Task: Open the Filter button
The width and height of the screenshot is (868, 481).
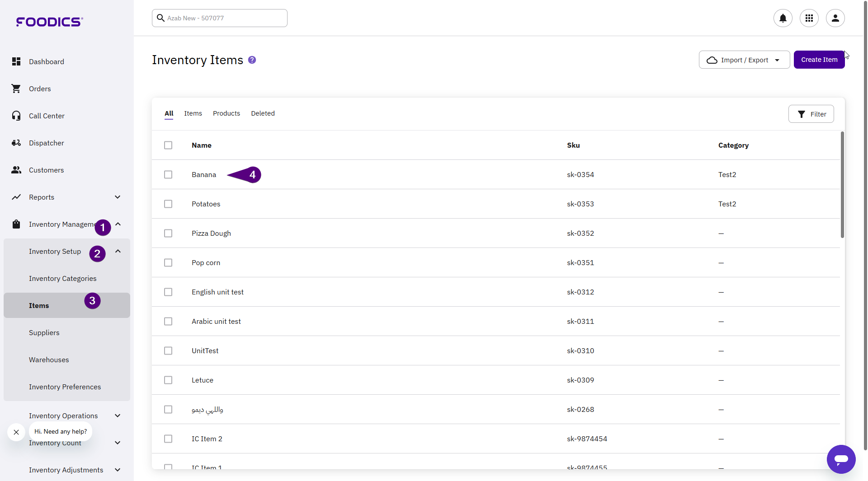Action: pos(811,114)
